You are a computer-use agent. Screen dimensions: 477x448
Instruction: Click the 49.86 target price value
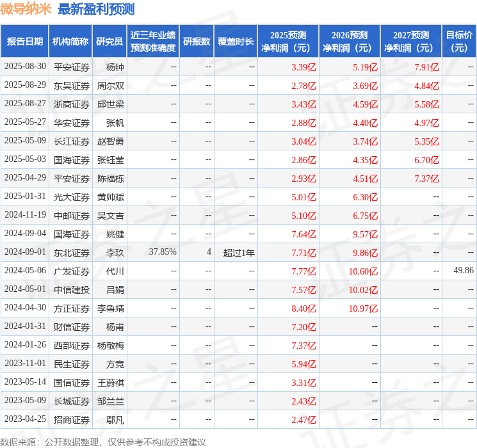pos(463,271)
